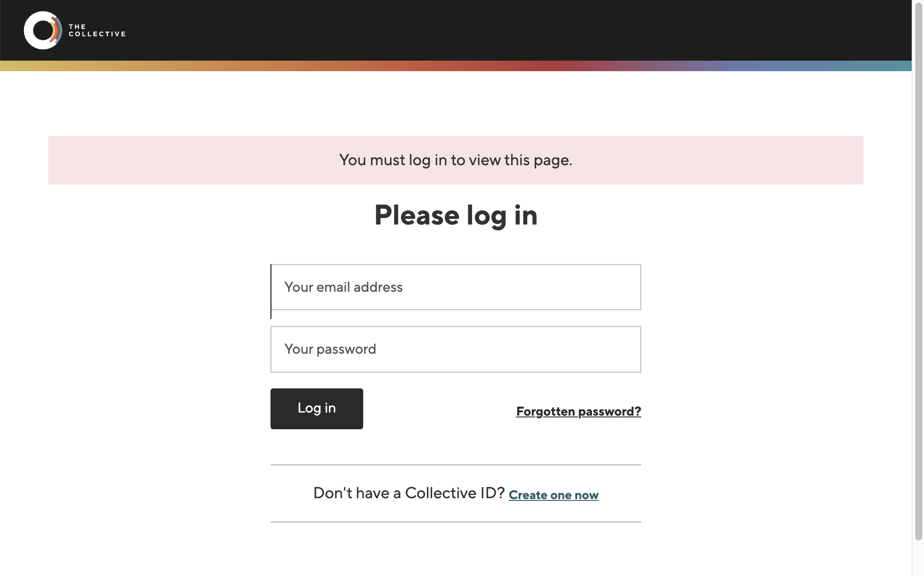Click the empty dark header bar area
Image resolution: width=924 pixels, height=576 pixels.
[483, 30]
